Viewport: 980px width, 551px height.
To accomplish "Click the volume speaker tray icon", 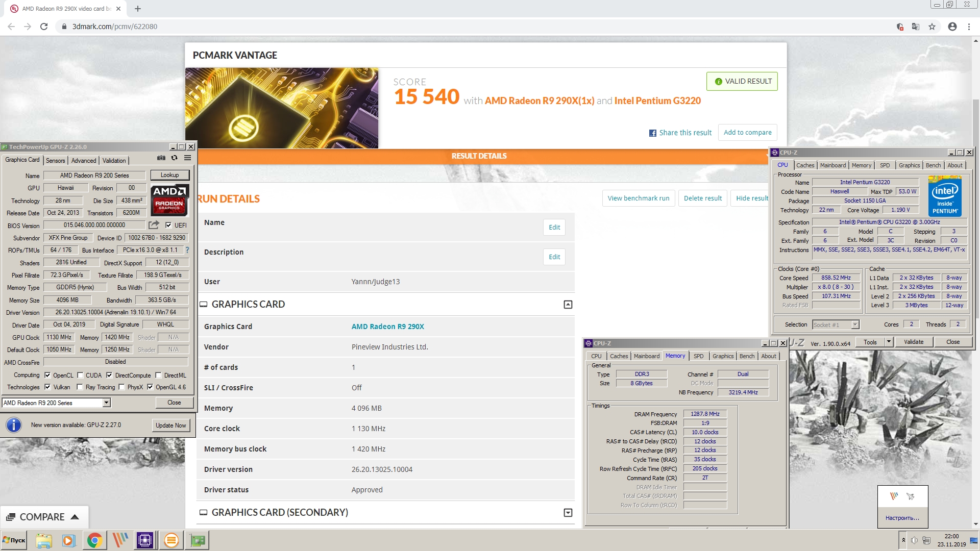I will pos(914,540).
